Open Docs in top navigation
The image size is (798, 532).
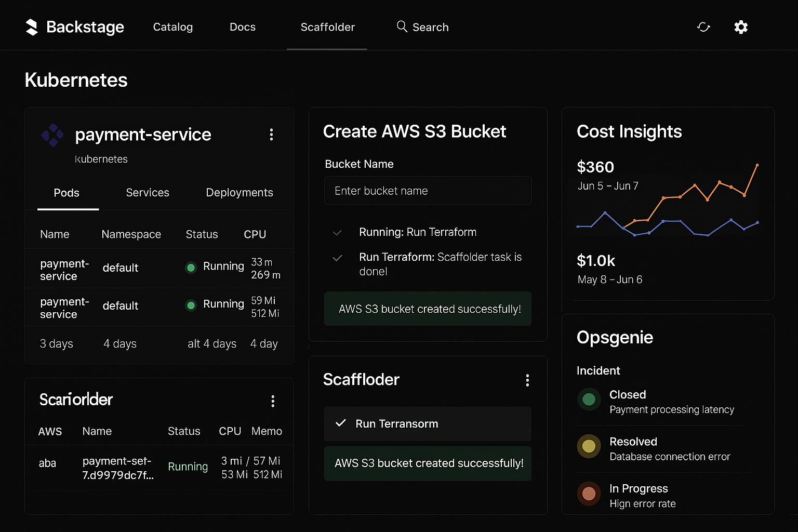[243, 27]
